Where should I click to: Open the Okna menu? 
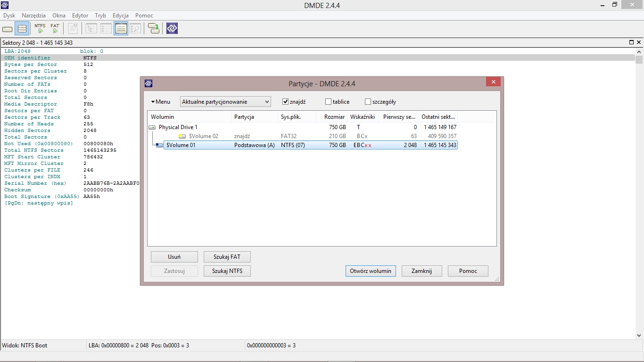point(59,16)
